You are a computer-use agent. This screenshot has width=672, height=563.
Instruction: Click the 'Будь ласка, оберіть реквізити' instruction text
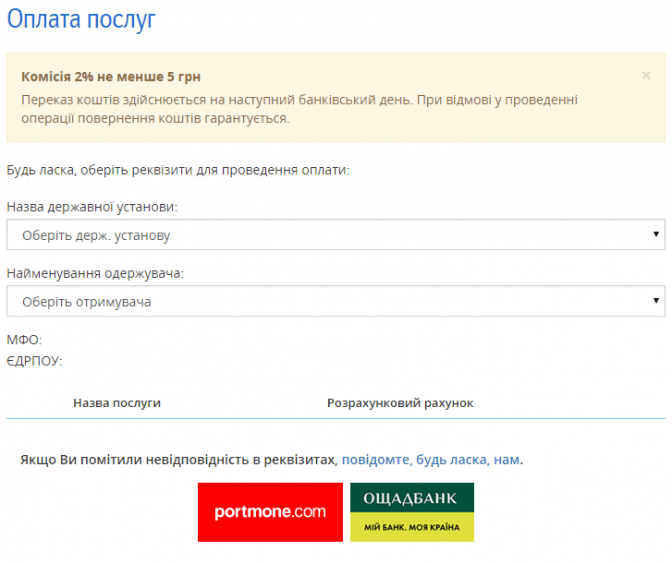177,170
